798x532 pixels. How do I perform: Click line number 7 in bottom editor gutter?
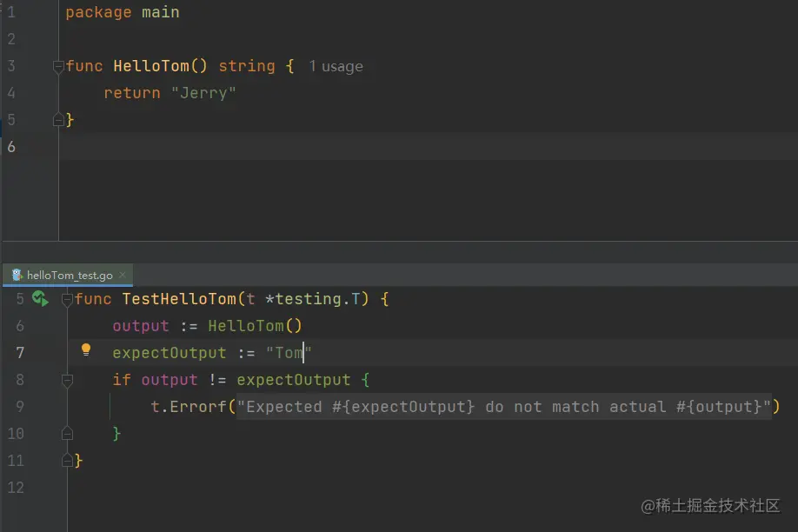click(x=20, y=353)
